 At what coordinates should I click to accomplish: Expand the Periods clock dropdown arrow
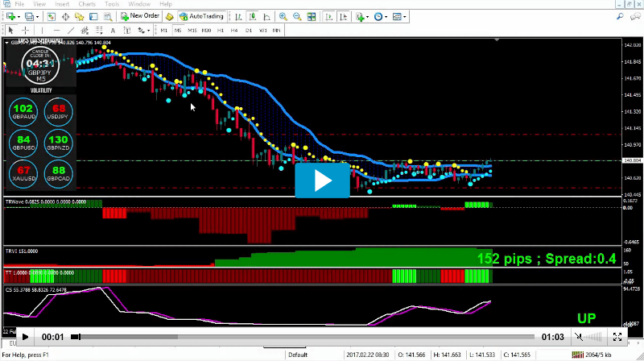tap(386, 17)
